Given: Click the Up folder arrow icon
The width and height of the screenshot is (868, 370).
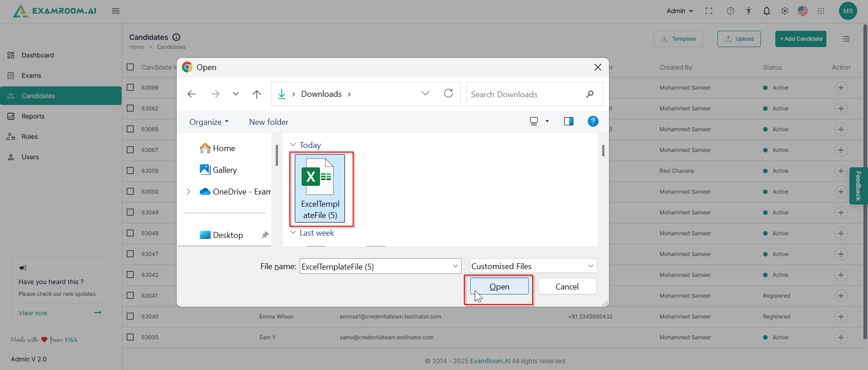Looking at the screenshot, I should 256,94.
